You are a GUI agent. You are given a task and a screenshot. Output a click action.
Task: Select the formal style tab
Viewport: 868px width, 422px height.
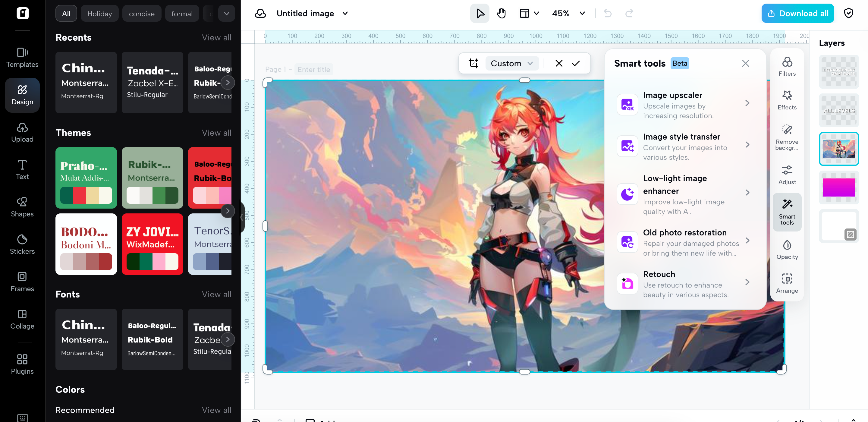[x=182, y=14]
